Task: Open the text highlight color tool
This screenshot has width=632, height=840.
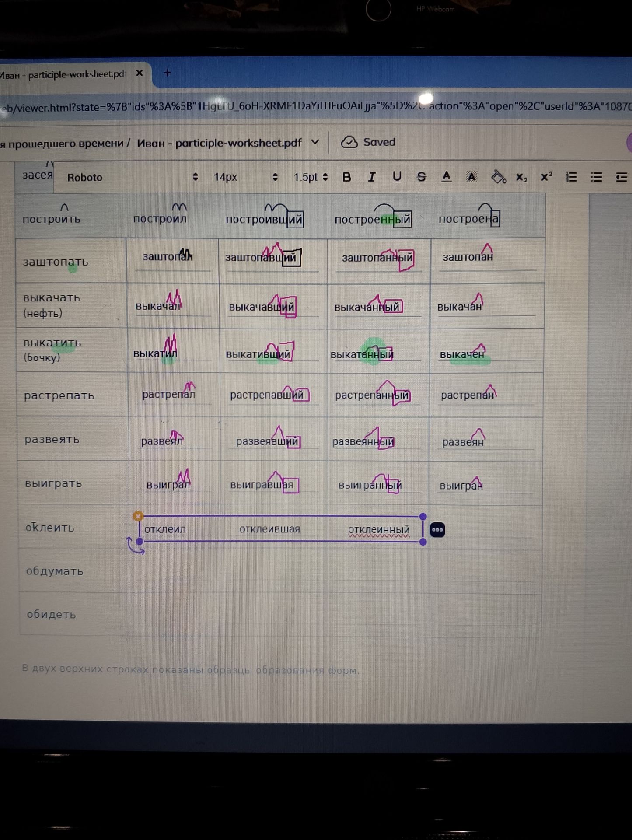Action: 471,177
